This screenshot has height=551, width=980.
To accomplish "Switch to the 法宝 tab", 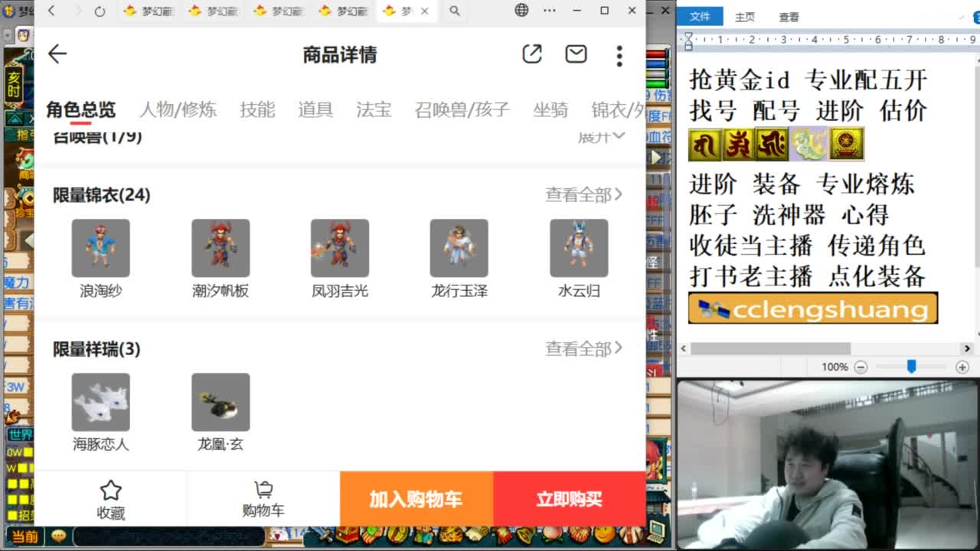I will (x=374, y=109).
